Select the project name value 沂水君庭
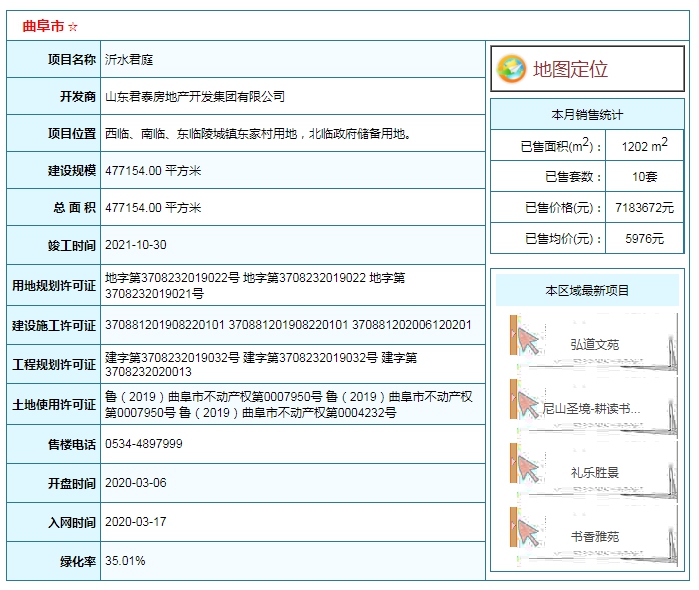 click(x=129, y=59)
